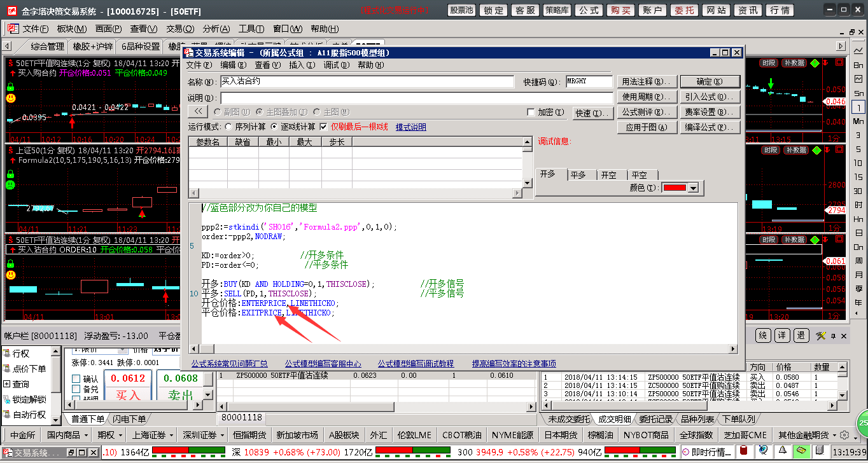Toggle the 确认 checkbox in order panel
This screenshot has width=868, height=463.
pyautogui.click(x=76, y=379)
